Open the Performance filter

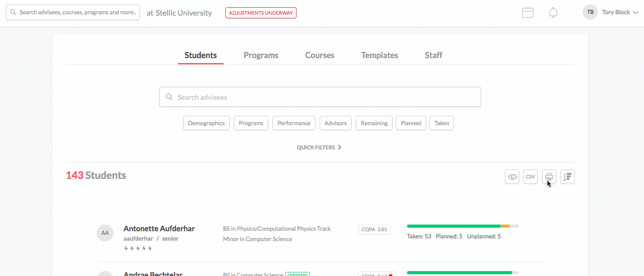pyautogui.click(x=293, y=123)
